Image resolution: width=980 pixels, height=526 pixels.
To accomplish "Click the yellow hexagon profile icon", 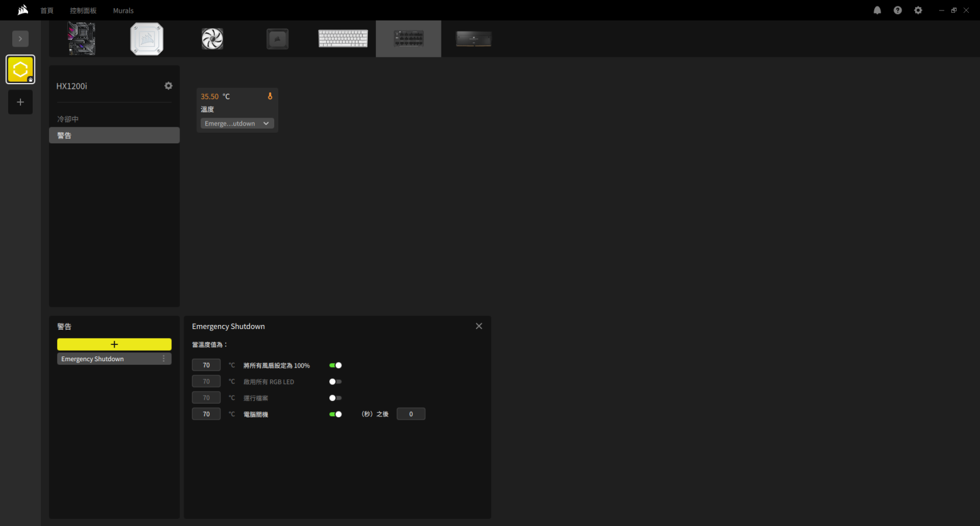I will tap(20, 70).
